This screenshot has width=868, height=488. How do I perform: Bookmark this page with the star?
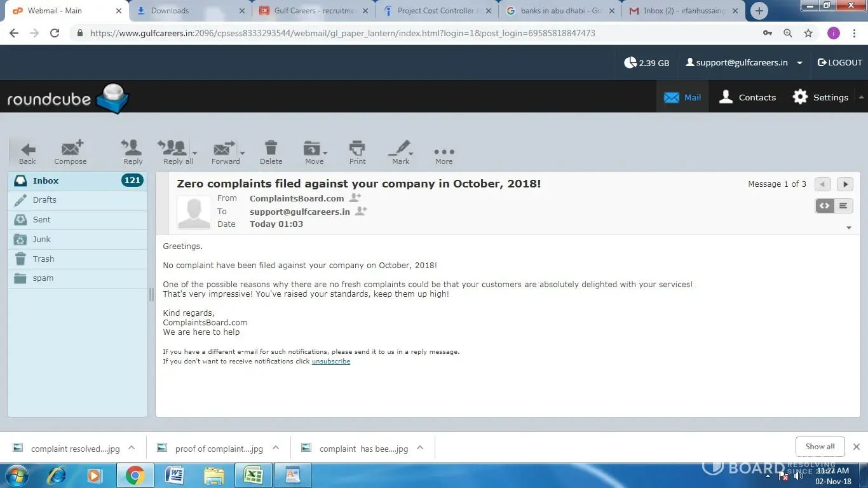808,33
